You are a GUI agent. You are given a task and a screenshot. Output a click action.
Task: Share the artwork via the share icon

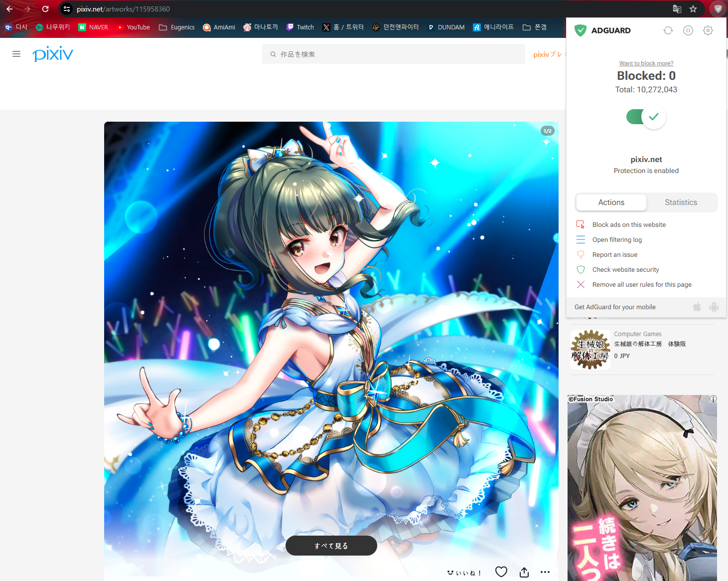tap(523, 572)
